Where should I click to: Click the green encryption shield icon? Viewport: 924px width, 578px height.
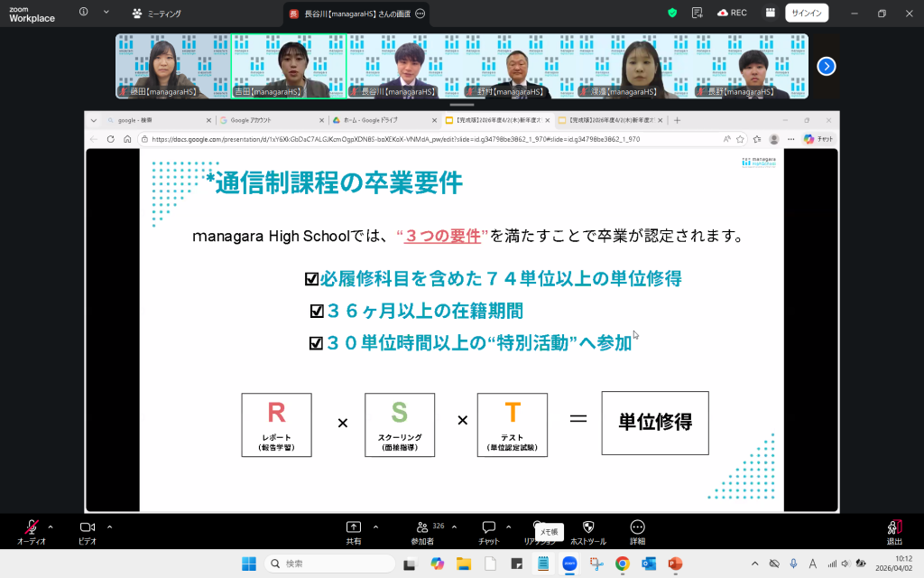click(671, 14)
